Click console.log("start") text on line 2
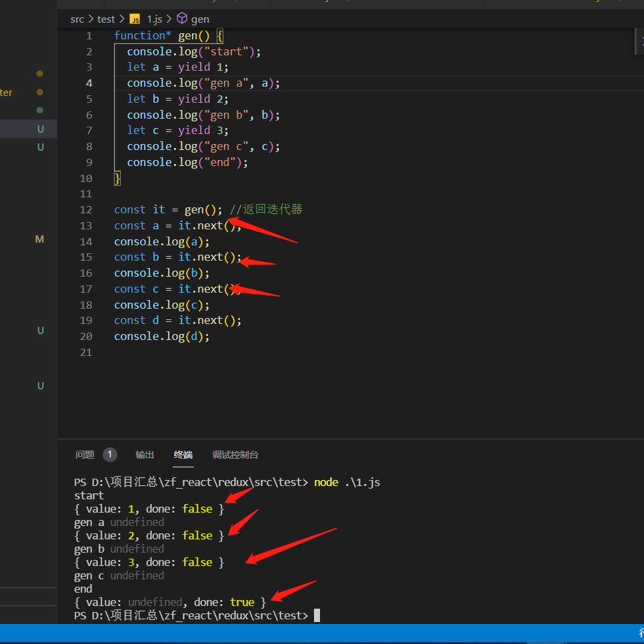The image size is (644, 644). 194,52
